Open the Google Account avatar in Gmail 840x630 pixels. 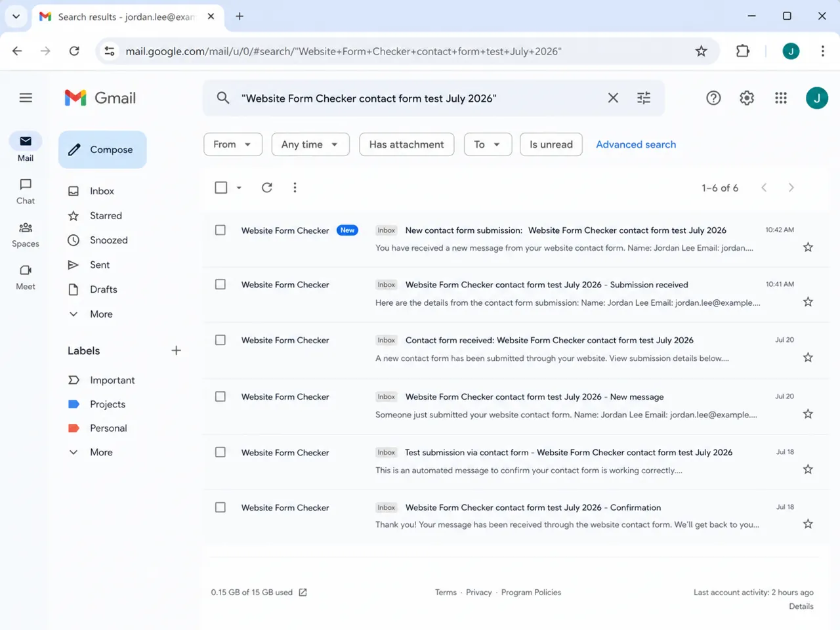[816, 98]
